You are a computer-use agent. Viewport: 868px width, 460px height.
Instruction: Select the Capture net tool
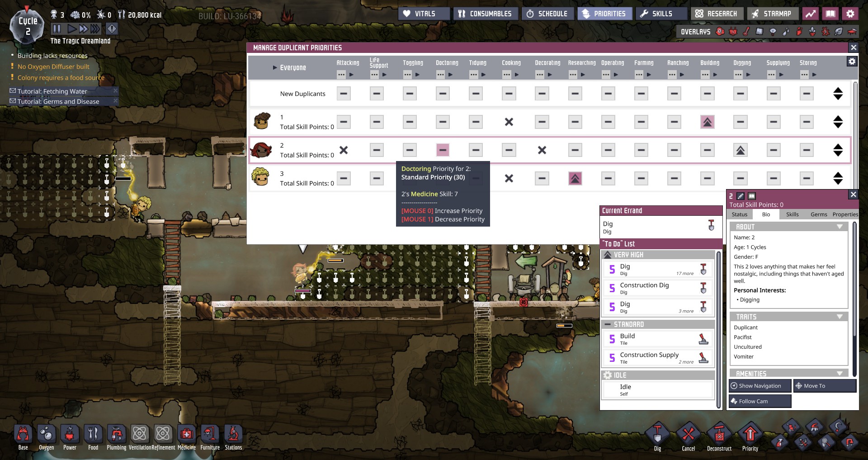[826, 442]
